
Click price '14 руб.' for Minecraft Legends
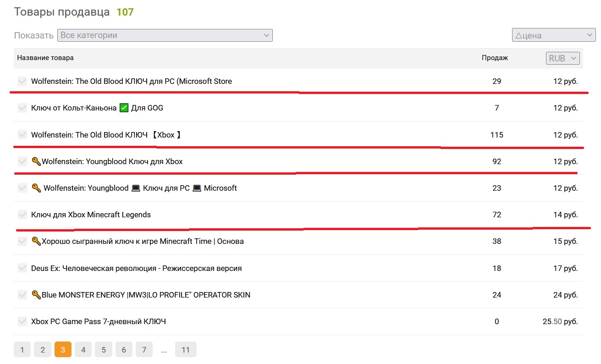click(x=566, y=215)
